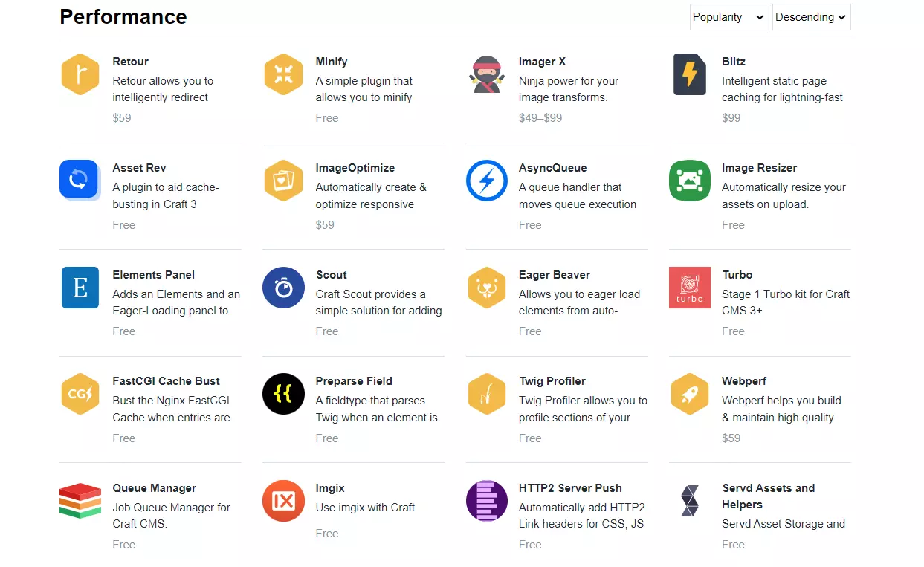
Task: Click the Scout stopwatch icon
Action: coord(283,288)
